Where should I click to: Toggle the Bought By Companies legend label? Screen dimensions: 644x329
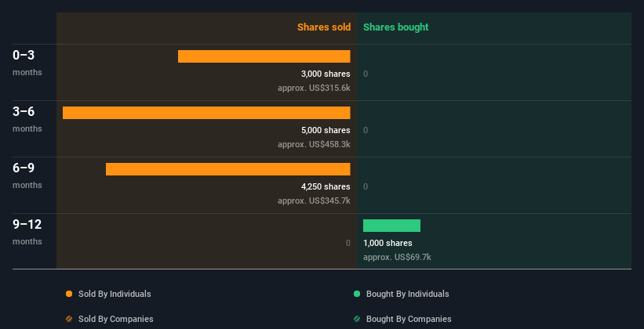pos(409,319)
